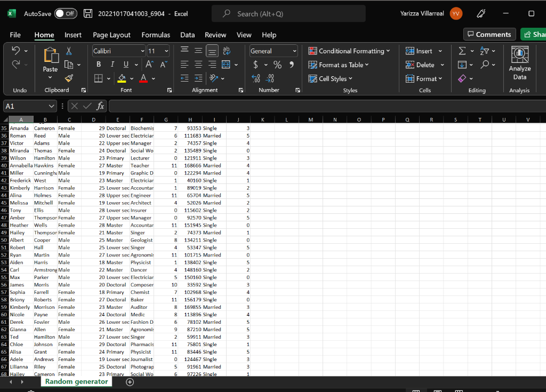Click the Yarizza Villarreal account avatar
The height and width of the screenshot is (392, 546).
(456, 13)
